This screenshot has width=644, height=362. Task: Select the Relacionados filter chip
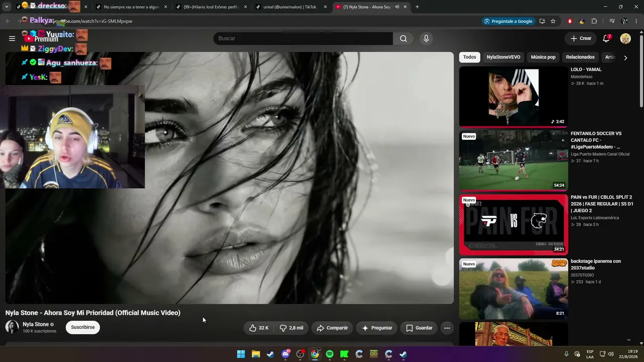[x=580, y=57]
